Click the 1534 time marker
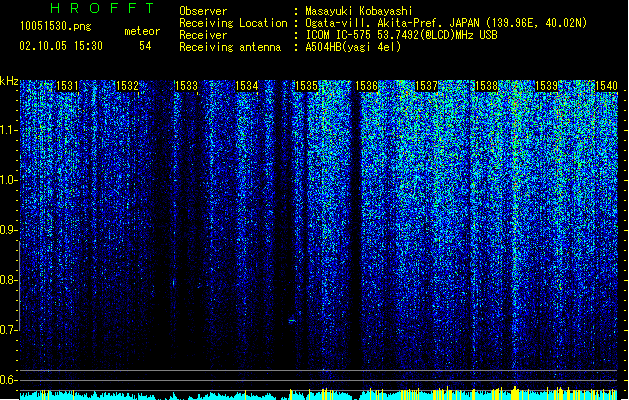This screenshot has width=629, height=400. click(247, 86)
